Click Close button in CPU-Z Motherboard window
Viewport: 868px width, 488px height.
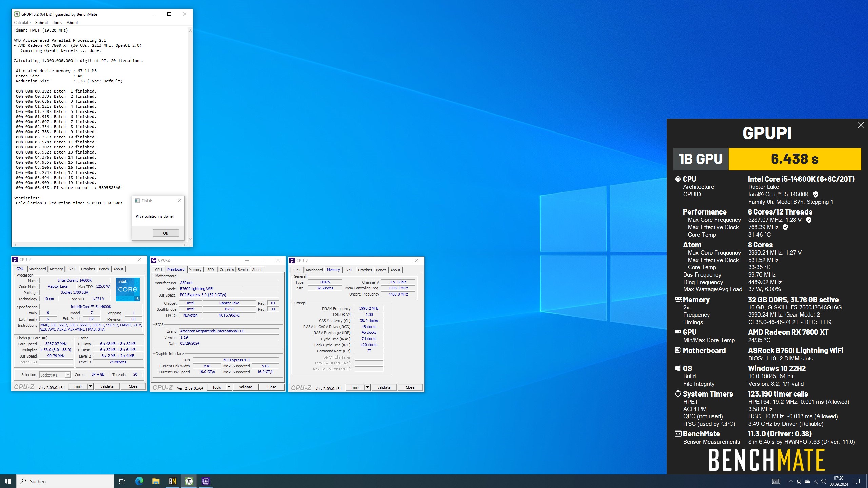coord(272,387)
